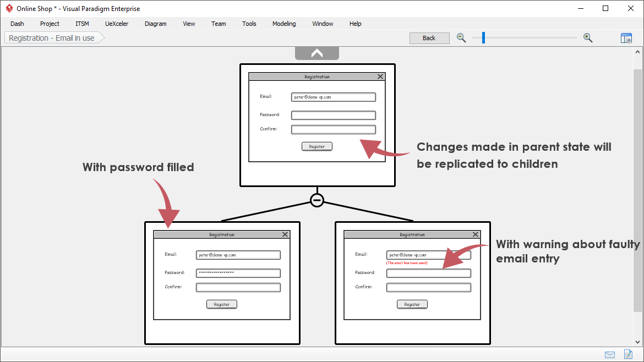Click the zoom in magnifier icon
This screenshot has height=362, width=644.
click(x=588, y=38)
